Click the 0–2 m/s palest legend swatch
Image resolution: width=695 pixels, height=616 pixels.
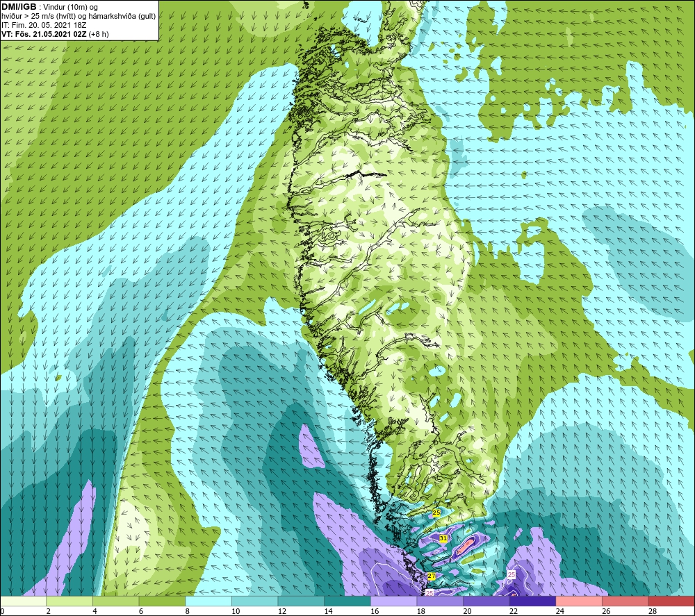[x=23, y=601]
